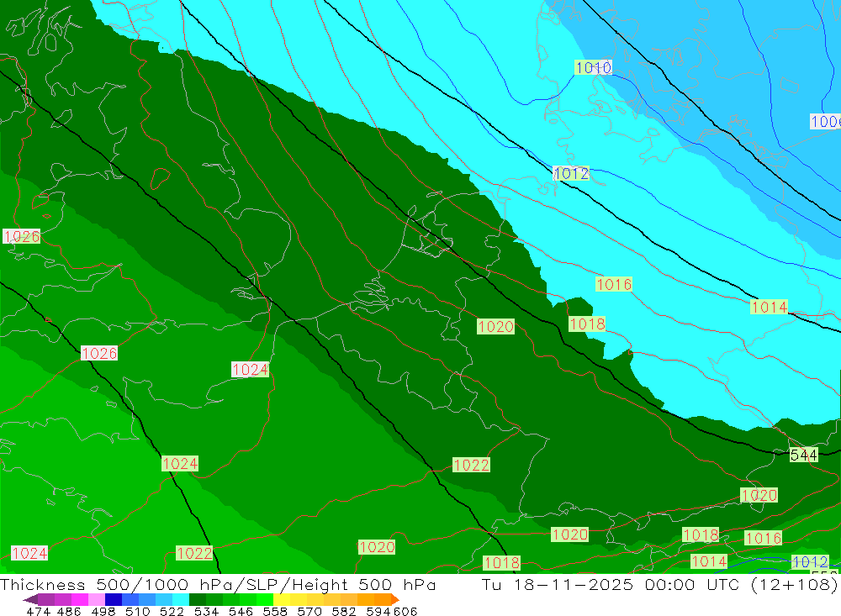
Task: Click the purple arrow at legend's left end
Action: [x=30, y=599]
